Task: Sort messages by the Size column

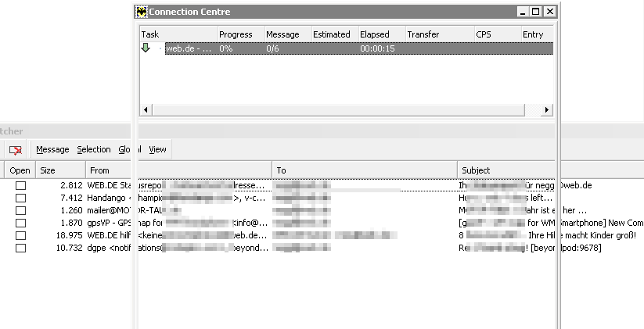Action: pyautogui.click(x=59, y=170)
